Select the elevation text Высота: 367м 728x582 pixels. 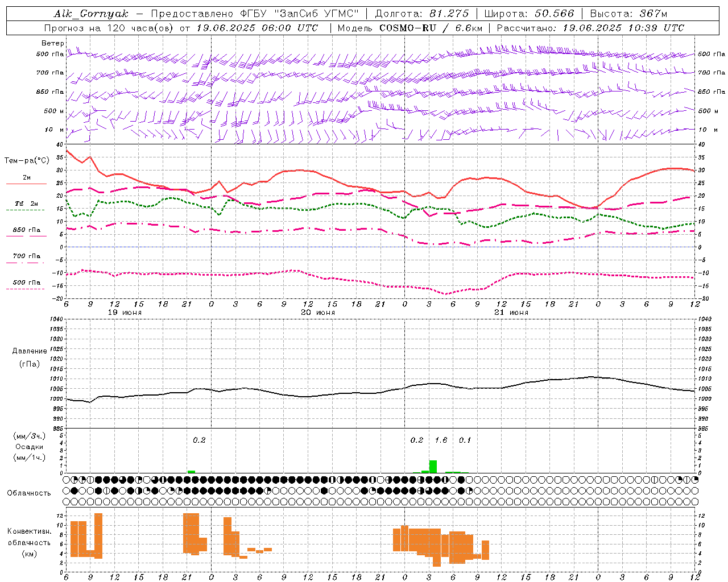click(x=628, y=14)
